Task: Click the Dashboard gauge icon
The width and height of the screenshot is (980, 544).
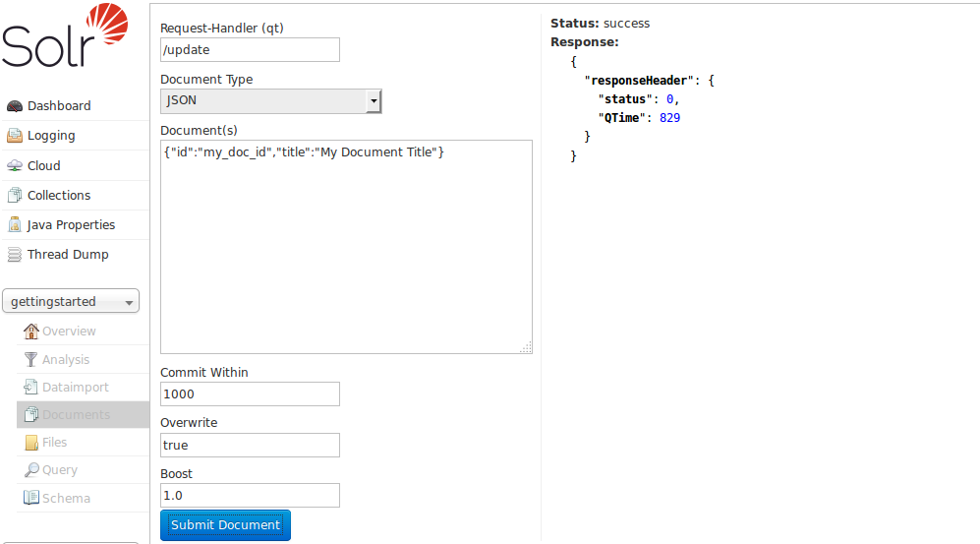Action: coord(15,106)
